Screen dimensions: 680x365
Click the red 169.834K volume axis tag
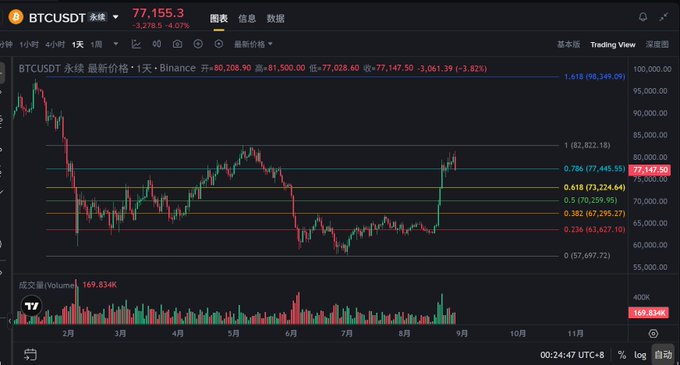(x=650, y=313)
